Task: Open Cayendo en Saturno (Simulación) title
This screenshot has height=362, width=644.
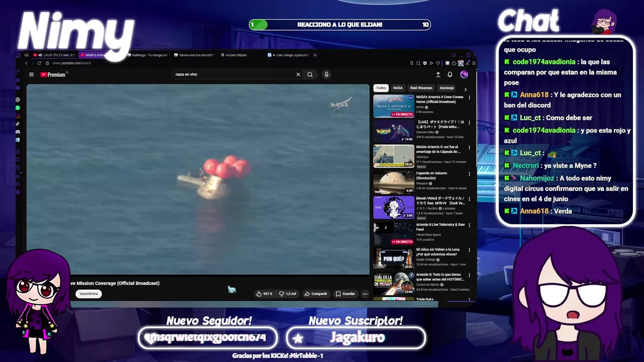Action: coord(432,175)
